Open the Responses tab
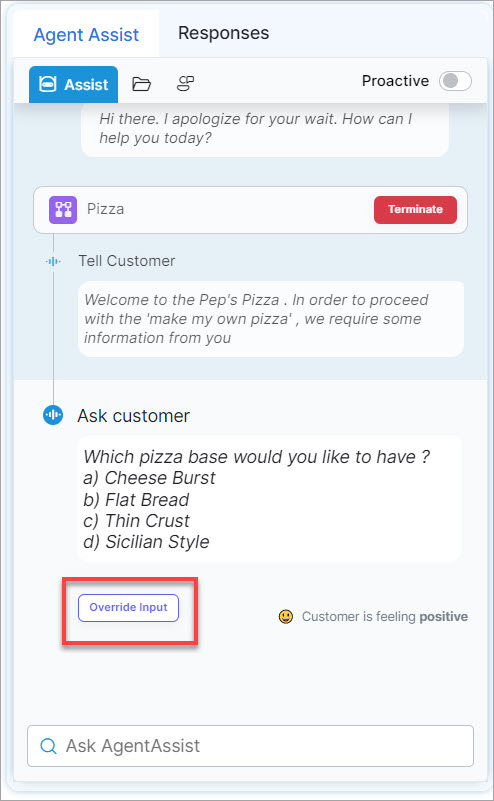Screen dimensions: 494x801 tap(223, 33)
